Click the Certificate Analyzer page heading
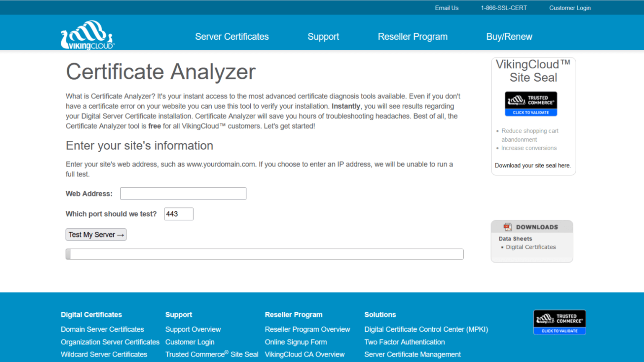 [x=161, y=72]
